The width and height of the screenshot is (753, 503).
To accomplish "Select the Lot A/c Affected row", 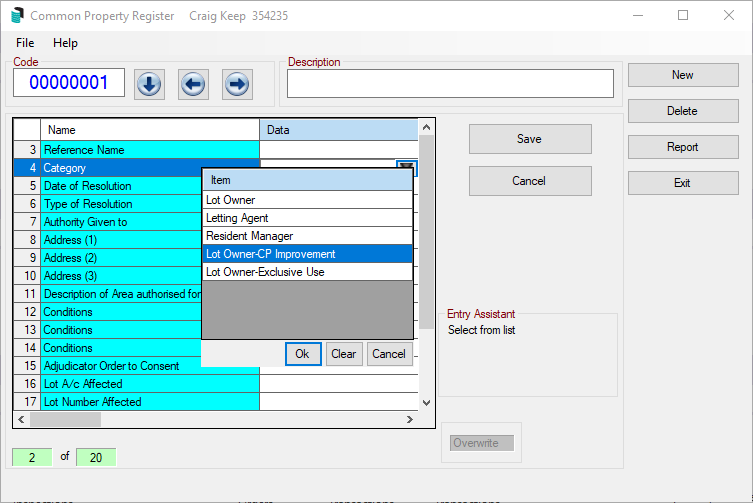I will (150, 384).
